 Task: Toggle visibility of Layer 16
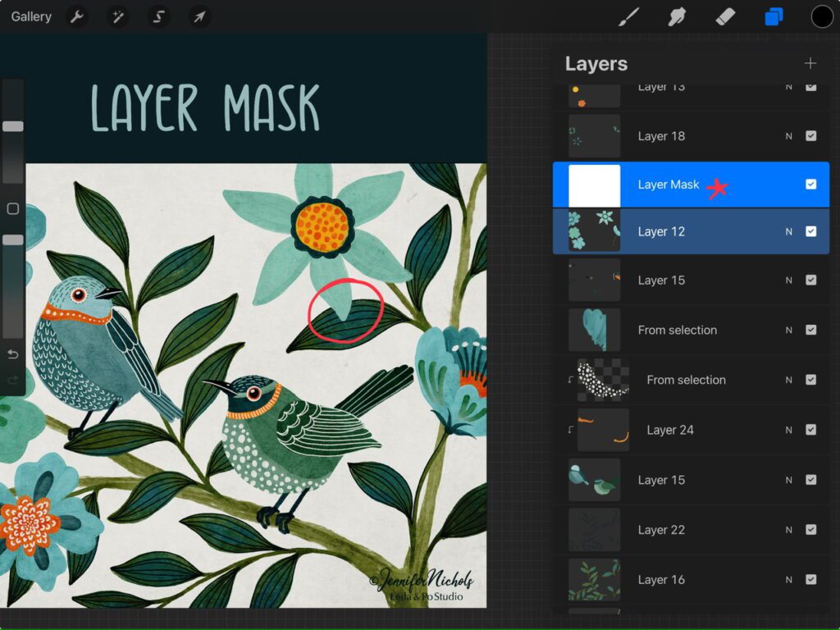811,580
